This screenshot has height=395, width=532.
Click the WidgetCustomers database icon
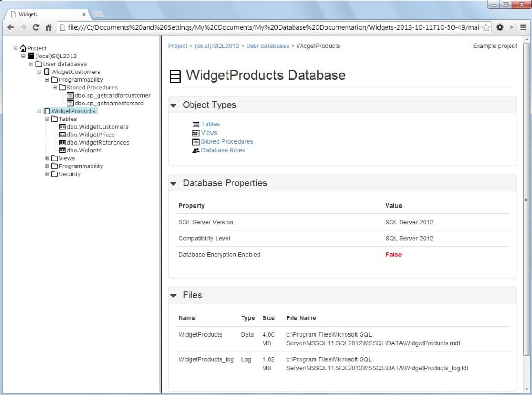[47, 72]
